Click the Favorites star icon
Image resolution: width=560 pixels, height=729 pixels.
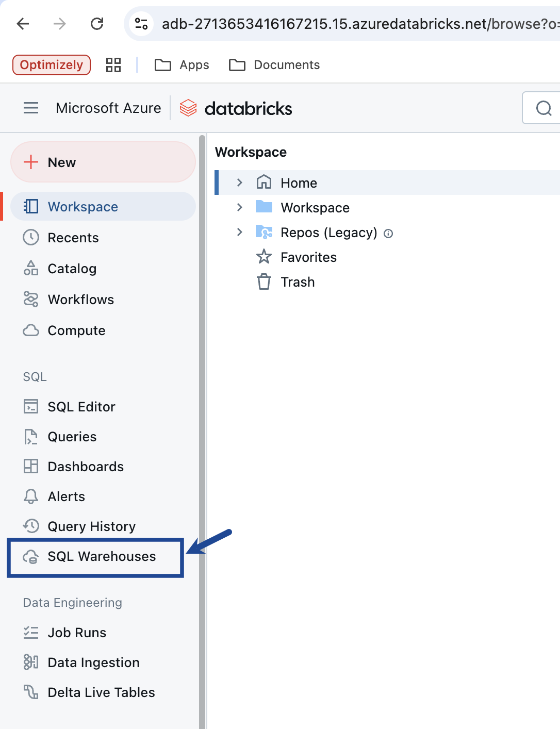tap(264, 256)
